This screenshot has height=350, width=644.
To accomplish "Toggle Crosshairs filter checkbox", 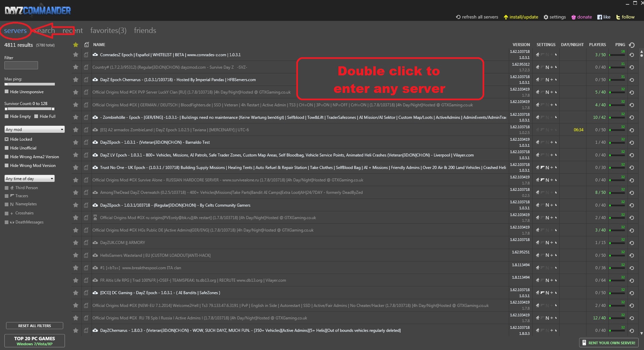I will 6,213.
